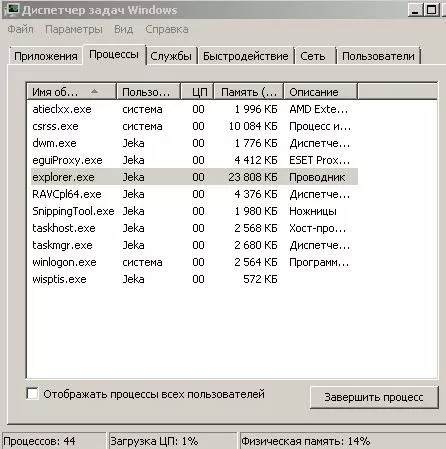The height and width of the screenshot is (449, 446).
Task: Minimize the Task Manager window
Action: tap(415, 10)
